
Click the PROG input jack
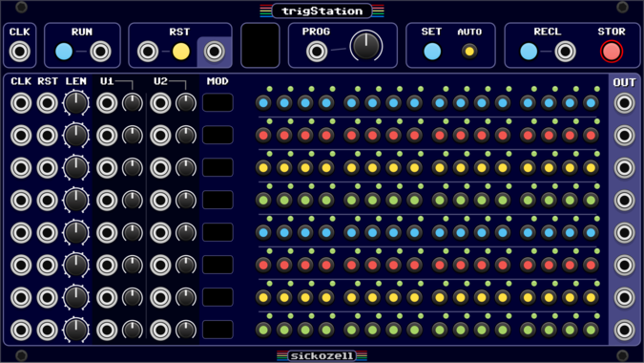(317, 52)
